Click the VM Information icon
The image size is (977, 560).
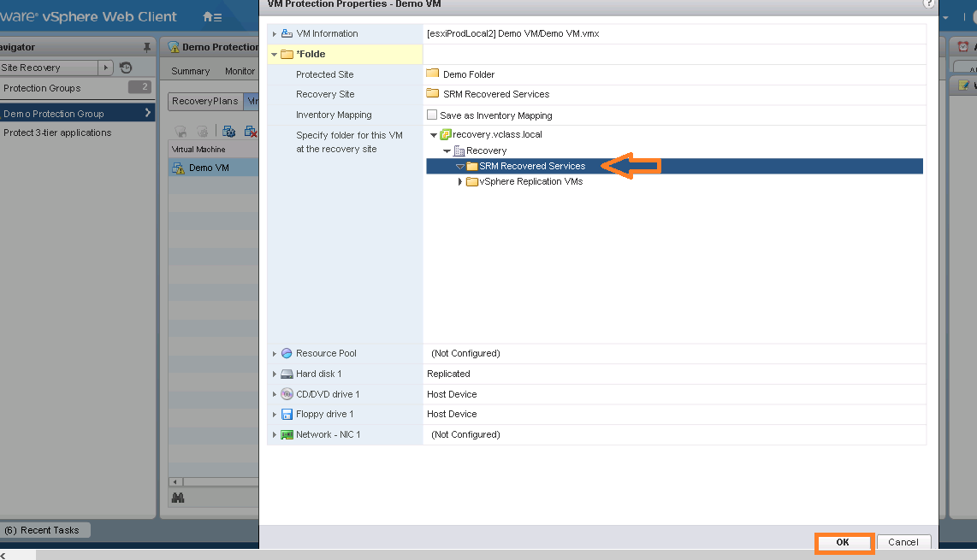(x=287, y=33)
